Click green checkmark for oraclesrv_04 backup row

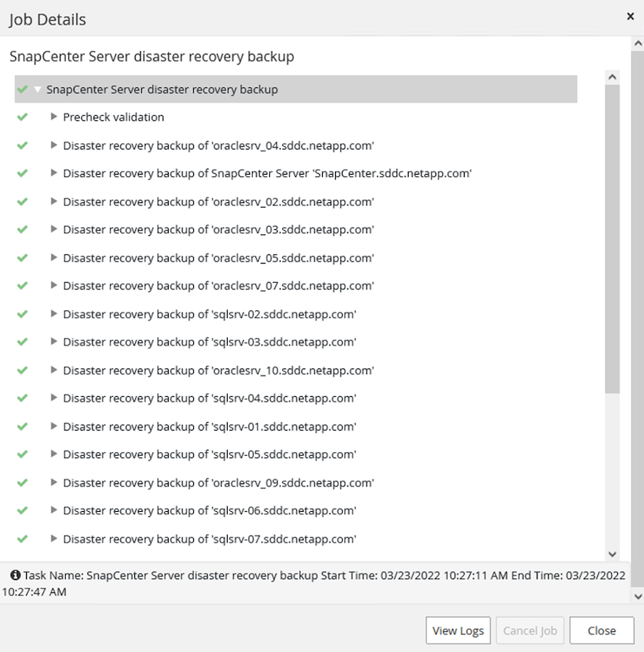[22, 146]
